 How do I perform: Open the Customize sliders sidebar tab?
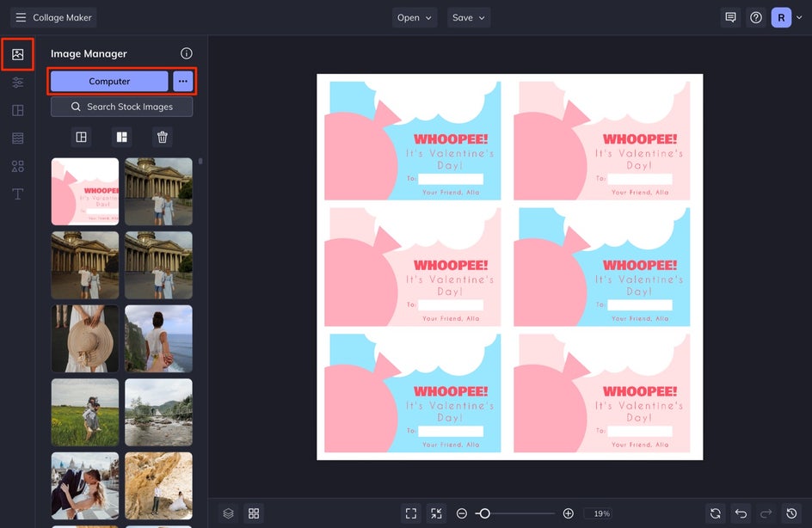click(17, 83)
